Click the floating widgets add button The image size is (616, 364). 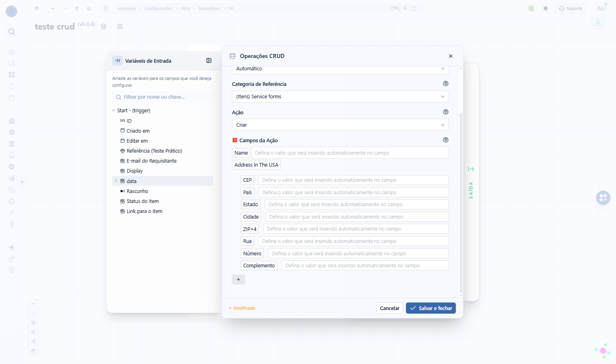click(603, 197)
